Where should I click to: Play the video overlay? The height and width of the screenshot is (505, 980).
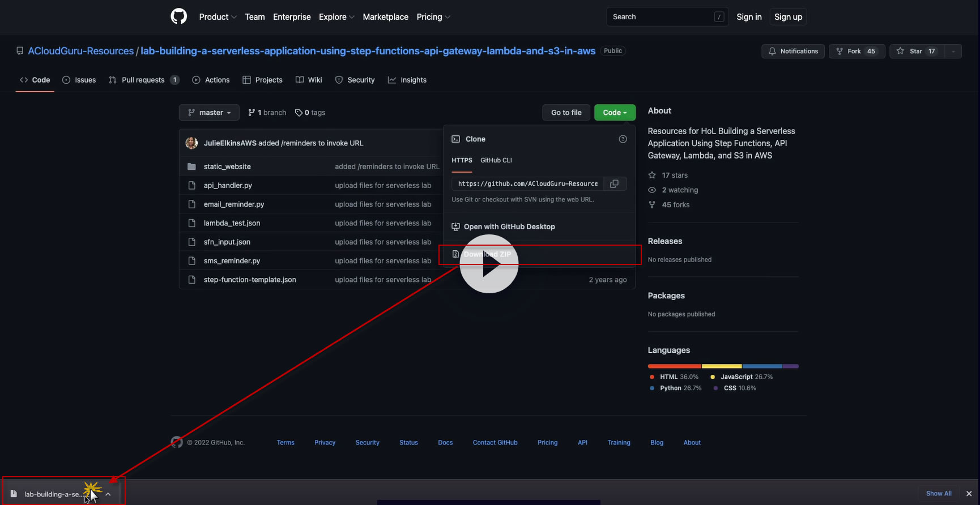coord(489,264)
